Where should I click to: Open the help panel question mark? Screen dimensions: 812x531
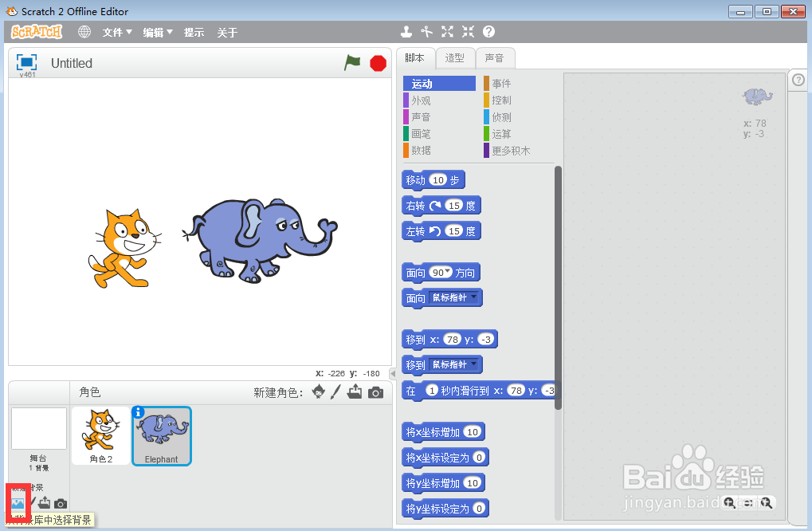pyautogui.click(x=798, y=80)
